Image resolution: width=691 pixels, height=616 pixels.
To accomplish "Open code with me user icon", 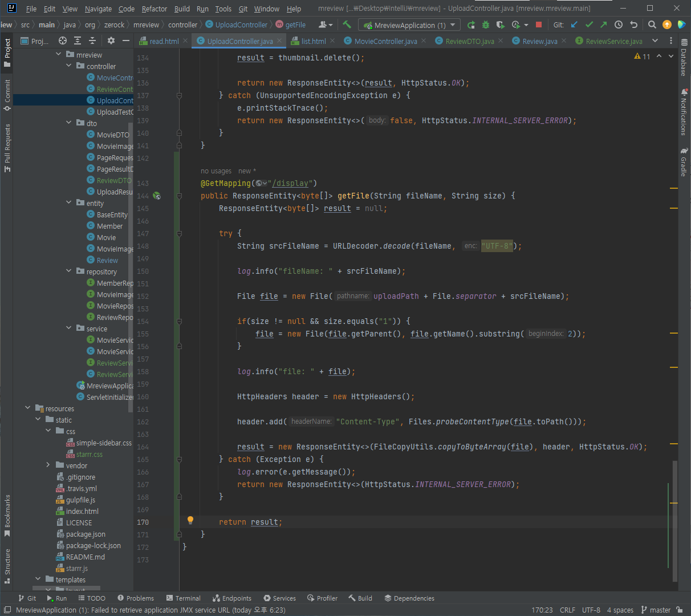I will click(x=326, y=25).
